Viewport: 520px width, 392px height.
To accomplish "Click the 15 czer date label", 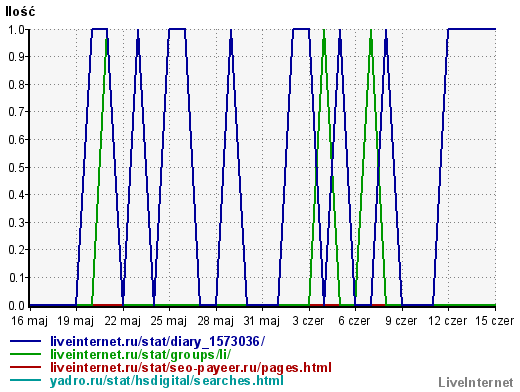I will [x=495, y=321].
